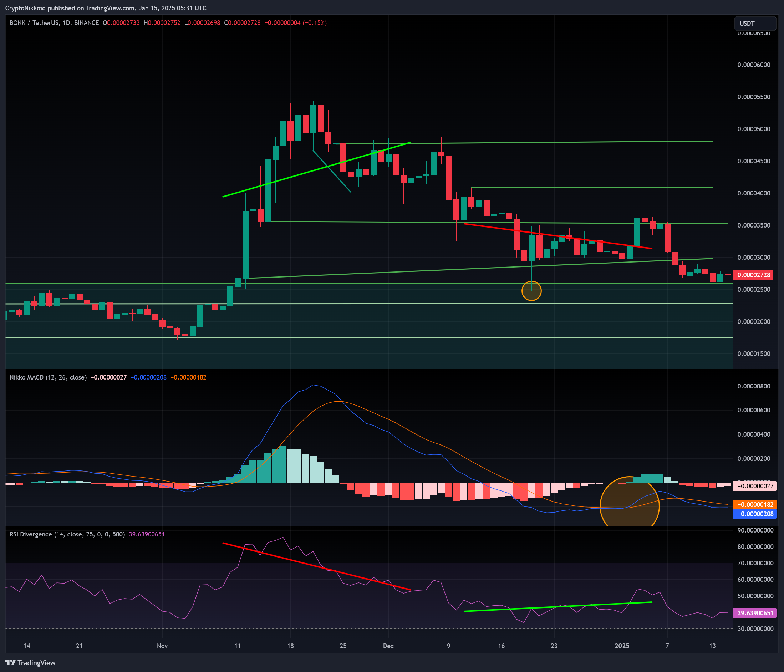The height and width of the screenshot is (672, 784).
Task: Click the low price value L0.00002698
Action: pyautogui.click(x=202, y=23)
